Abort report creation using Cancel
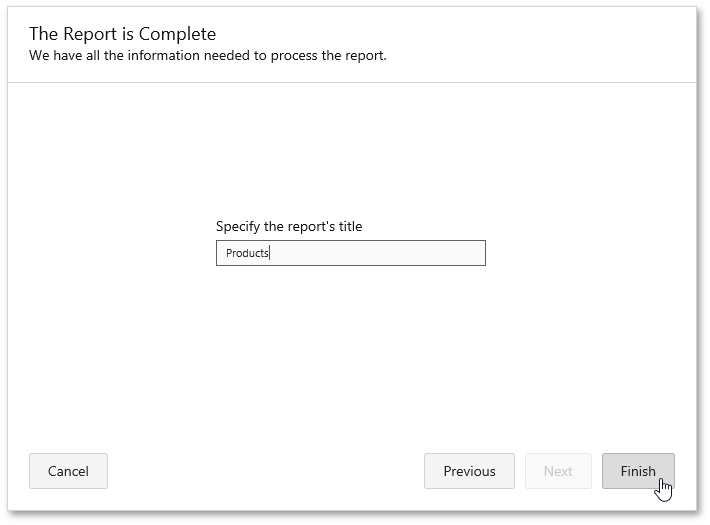 tap(68, 471)
